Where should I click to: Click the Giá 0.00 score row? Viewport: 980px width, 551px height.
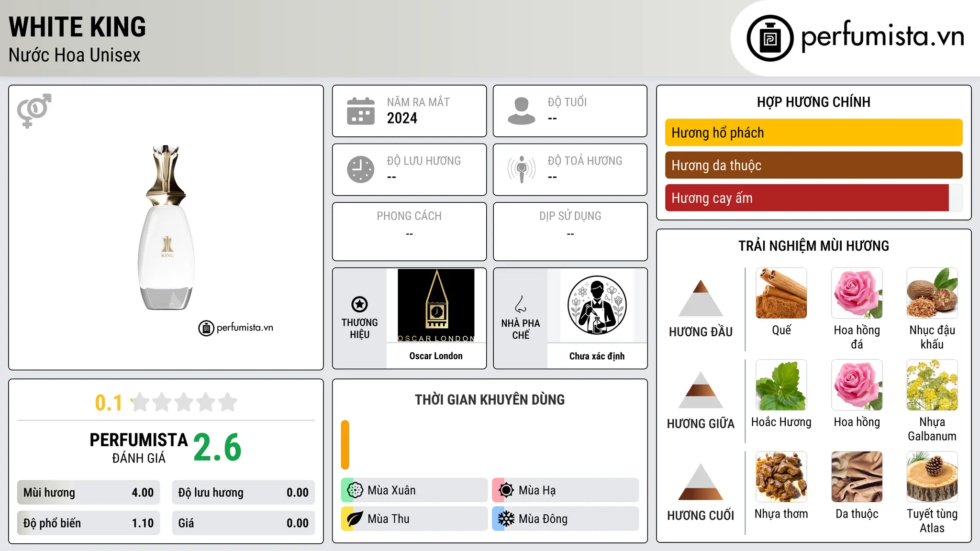tap(243, 523)
